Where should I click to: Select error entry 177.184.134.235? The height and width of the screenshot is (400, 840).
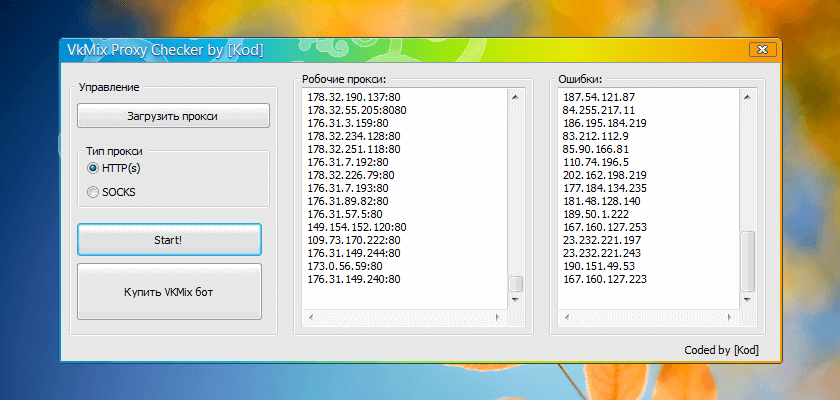(605, 188)
